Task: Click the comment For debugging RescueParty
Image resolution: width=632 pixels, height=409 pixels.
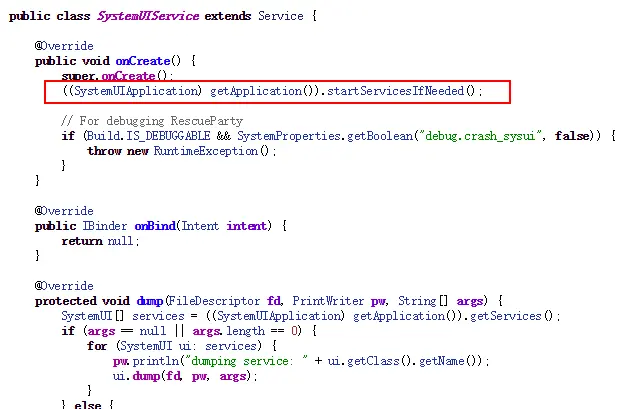Action: pyautogui.click(x=152, y=121)
